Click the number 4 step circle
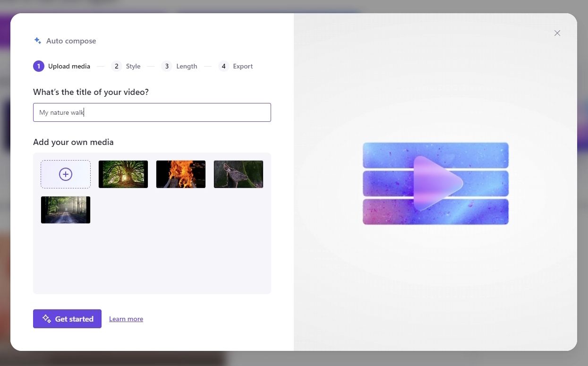 click(223, 66)
